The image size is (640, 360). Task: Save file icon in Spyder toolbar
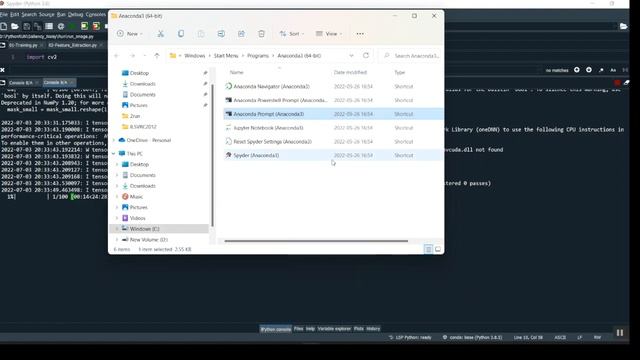(x=27, y=26)
